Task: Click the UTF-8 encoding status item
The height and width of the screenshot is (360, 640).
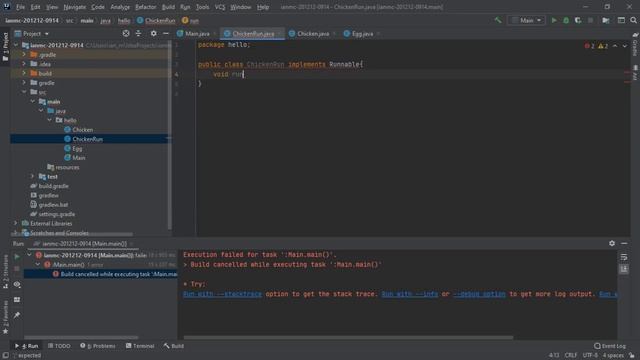Action: [590, 355]
